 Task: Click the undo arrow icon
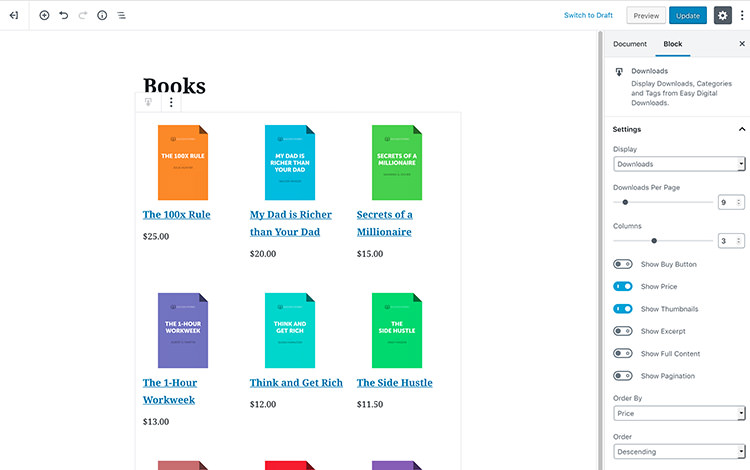point(63,16)
